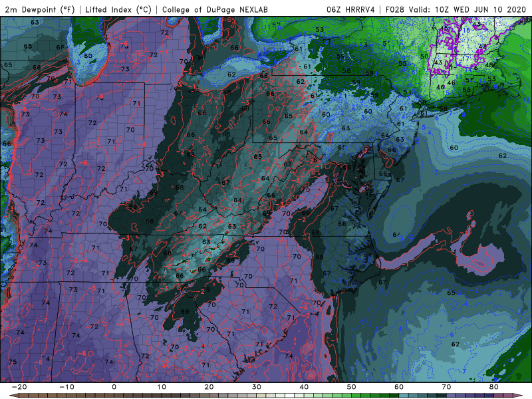Click the "F028 Valid: 10Z WED JUN 10 2020" text
Image resolution: width=532 pixels, height=399 pixels.
pos(456,9)
